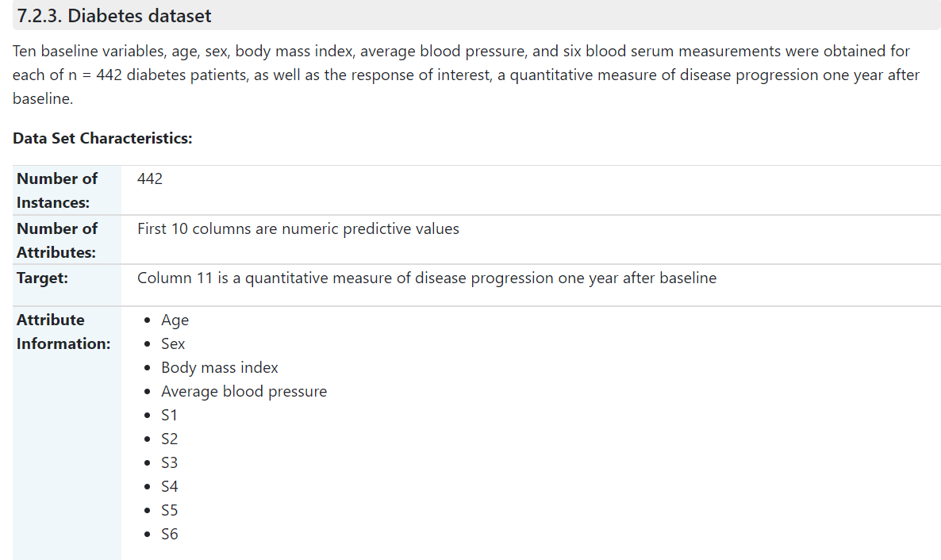The height and width of the screenshot is (560, 941).
Task: Click the Sex list item
Action: (x=173, y=344)
